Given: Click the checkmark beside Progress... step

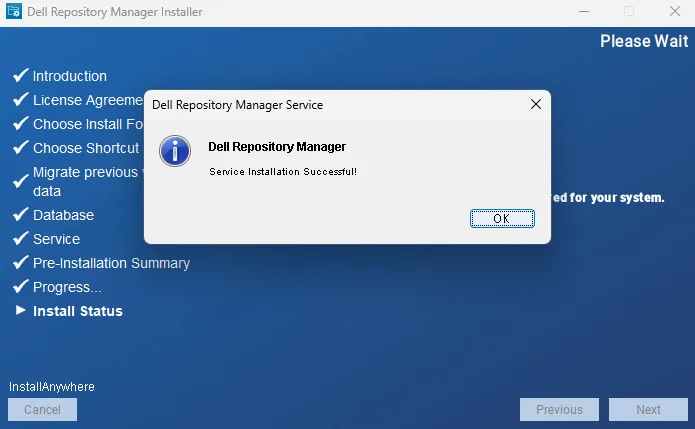Looking at the screenshot, I should (19, 287).
